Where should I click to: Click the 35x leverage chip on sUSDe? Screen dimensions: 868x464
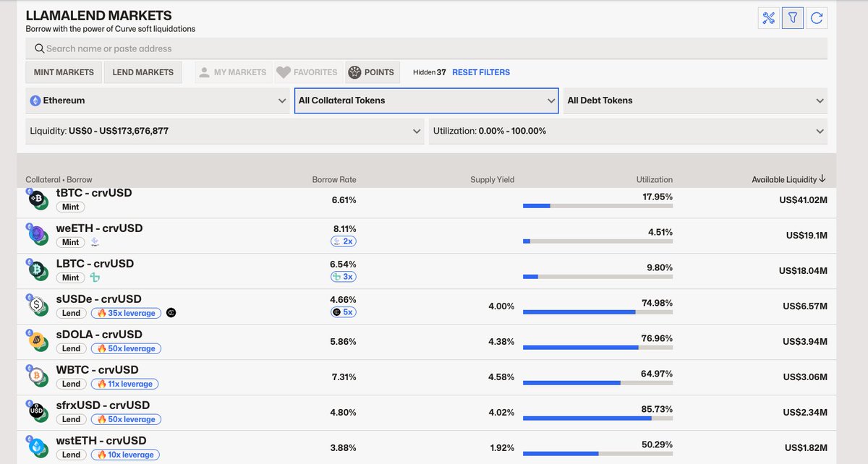126,313
